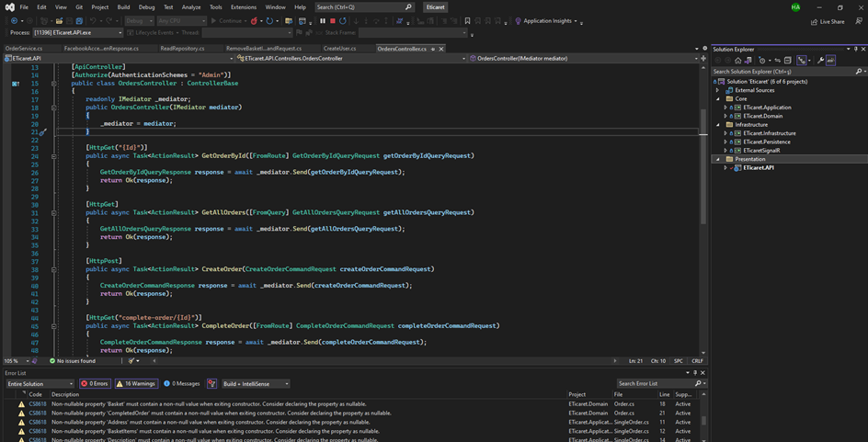Switch to CreateUser.cs tab
Screen dimensions: 868x442
[x=339, y=49]
